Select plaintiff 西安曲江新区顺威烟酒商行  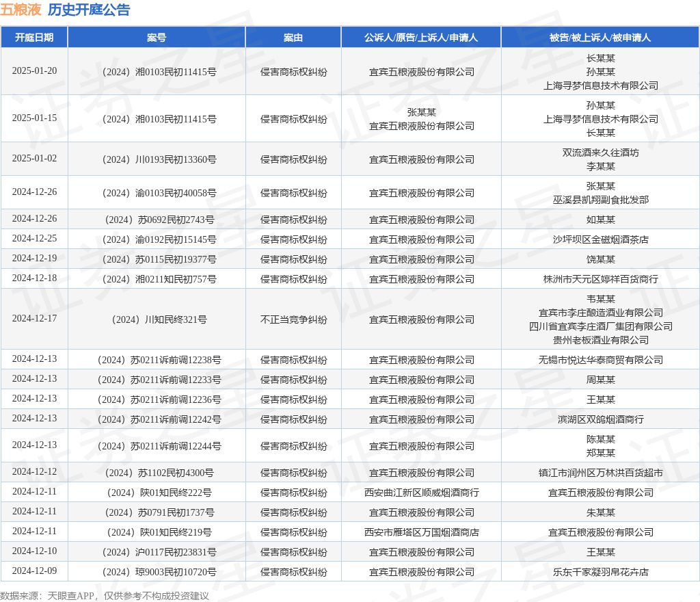(x=421, y=493)
